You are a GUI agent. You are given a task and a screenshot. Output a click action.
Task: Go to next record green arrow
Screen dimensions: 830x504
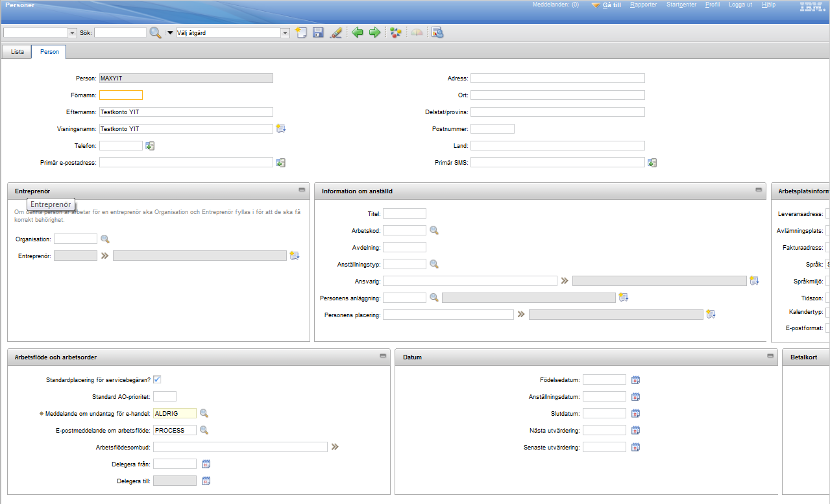tap(374, 32)
